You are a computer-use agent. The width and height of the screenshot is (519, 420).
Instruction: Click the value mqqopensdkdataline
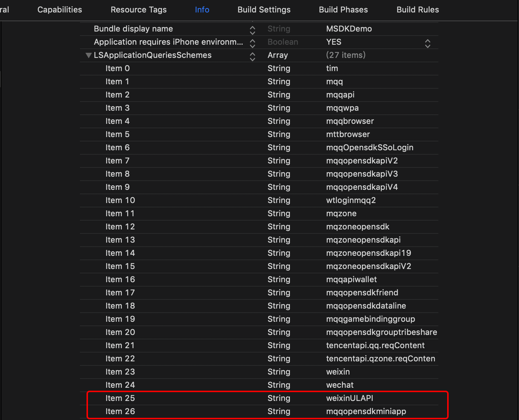tap(366, 306)
